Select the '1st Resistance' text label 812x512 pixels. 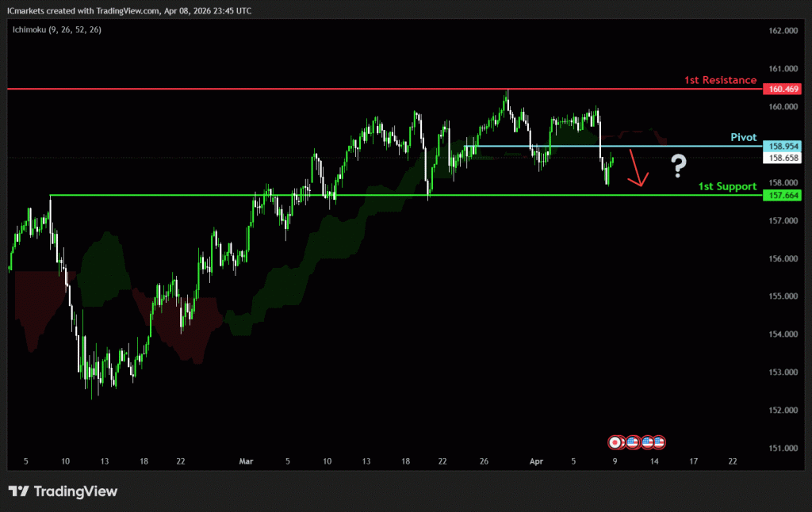pos(720,80)
